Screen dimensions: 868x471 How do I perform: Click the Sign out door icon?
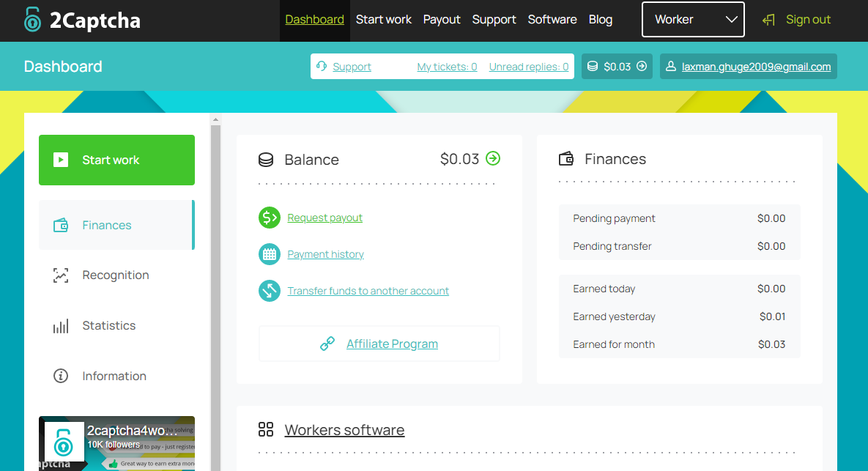768,20
